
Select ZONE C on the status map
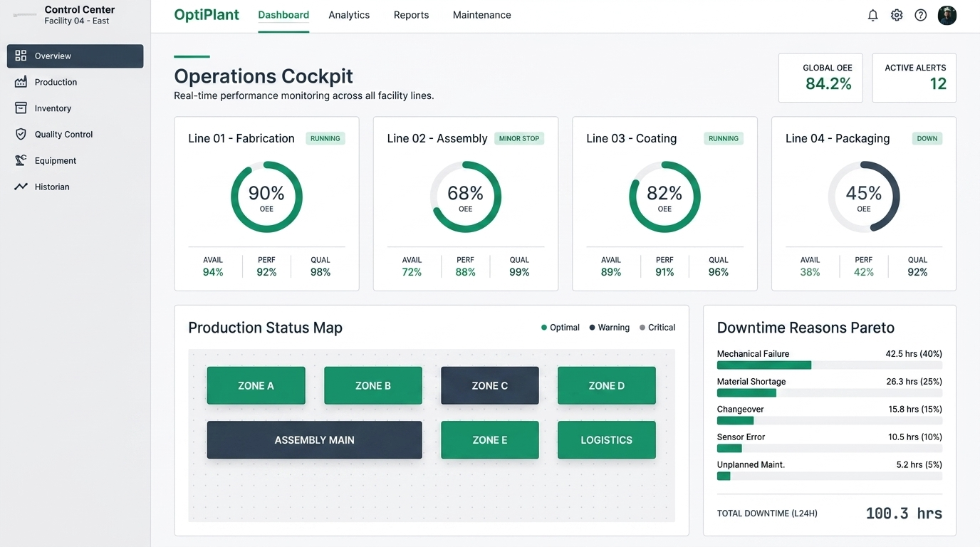490,385
